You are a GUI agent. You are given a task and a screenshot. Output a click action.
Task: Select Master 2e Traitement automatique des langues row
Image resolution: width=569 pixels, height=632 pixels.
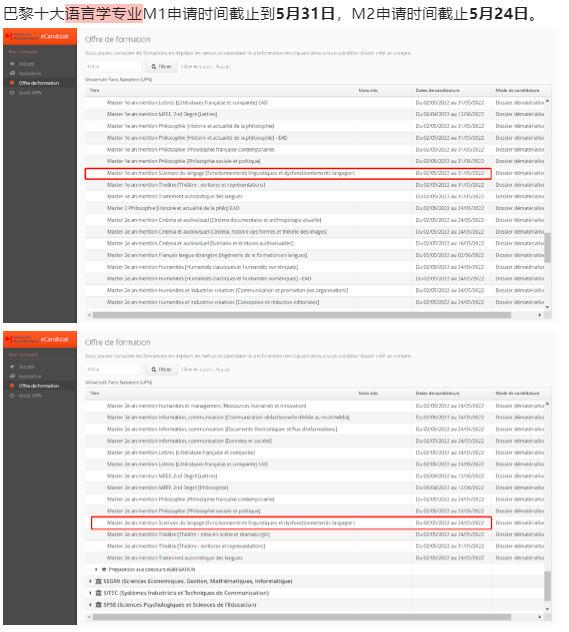click(x=315, y=558)
